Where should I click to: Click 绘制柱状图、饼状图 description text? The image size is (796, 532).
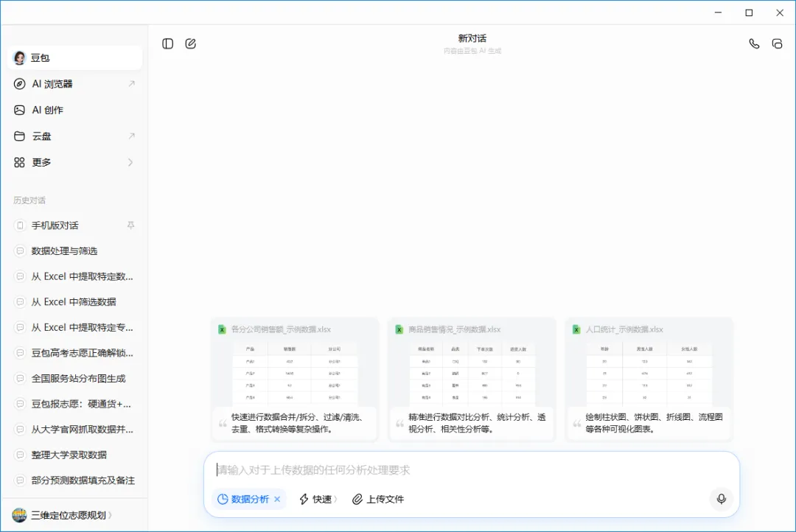tap(654, 423)
